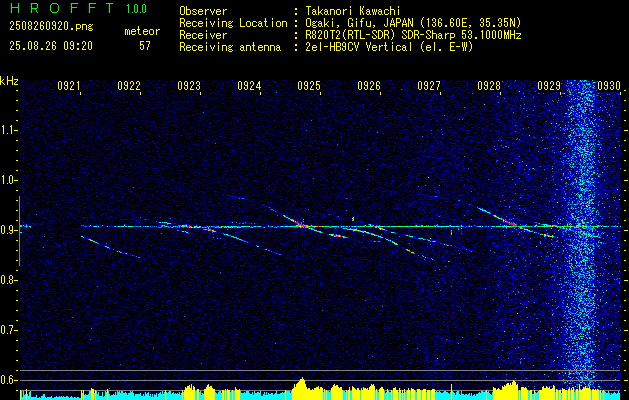Image resolution: width=629 pixels, height=400 pixels.
Task: Click the Receiving antenna label
Action: point(230,47)
